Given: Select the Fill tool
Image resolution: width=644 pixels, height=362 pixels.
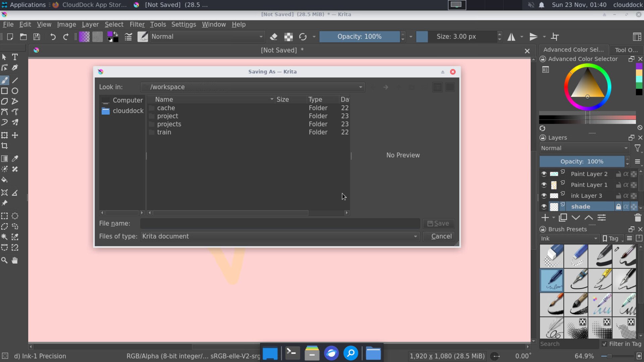Looking at the screenshot, I should pos(4,180).
